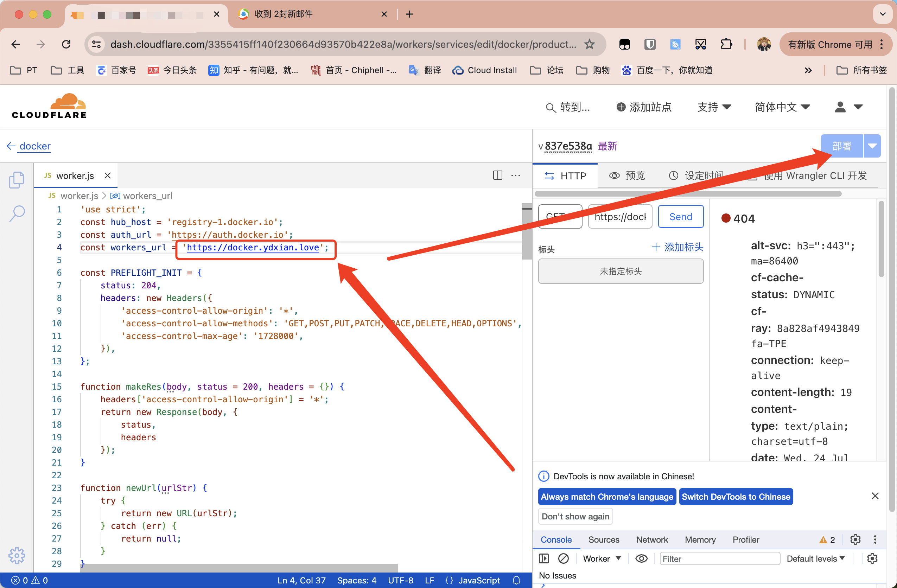
Task: Click the 添加站点 add site button
Action: (644, 107)
